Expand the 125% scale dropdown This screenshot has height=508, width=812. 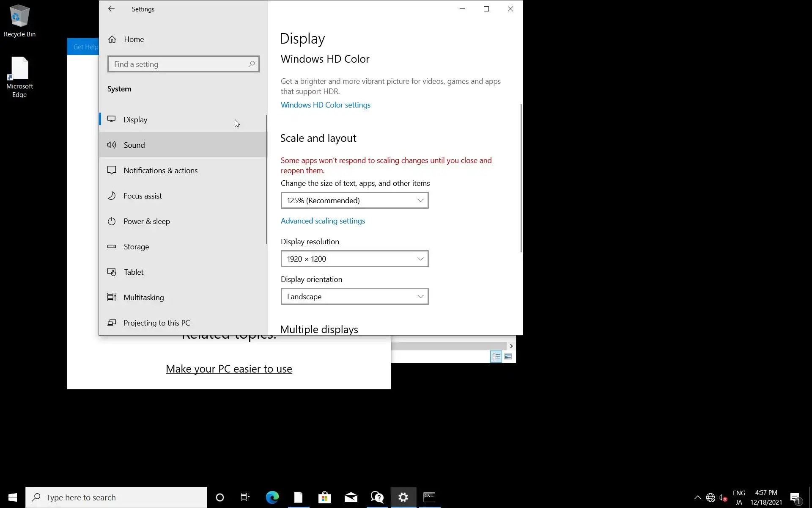coord(354,201)
